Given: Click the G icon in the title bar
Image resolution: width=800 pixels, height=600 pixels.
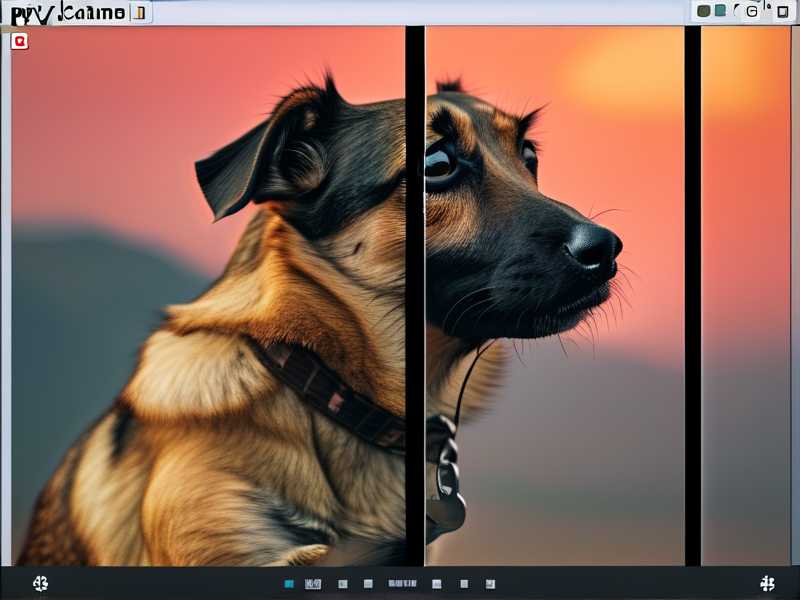Looking at the screenshot, I should [x=752, y=11].
